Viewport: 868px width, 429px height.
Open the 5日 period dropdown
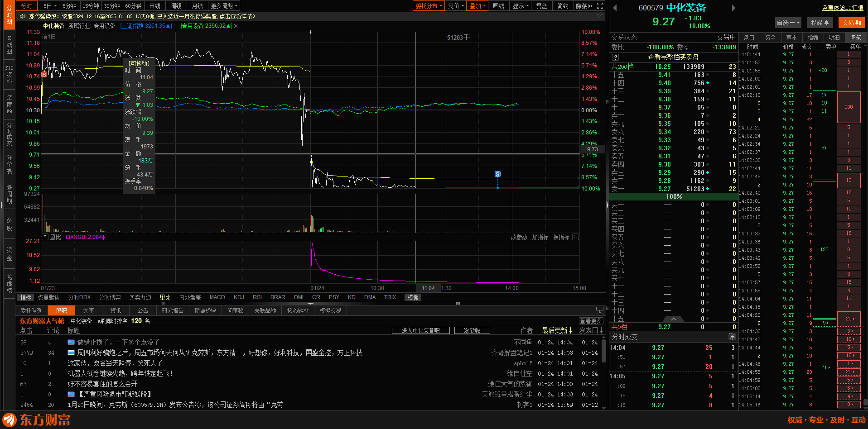pyautogui.click(x=50, y=6)
